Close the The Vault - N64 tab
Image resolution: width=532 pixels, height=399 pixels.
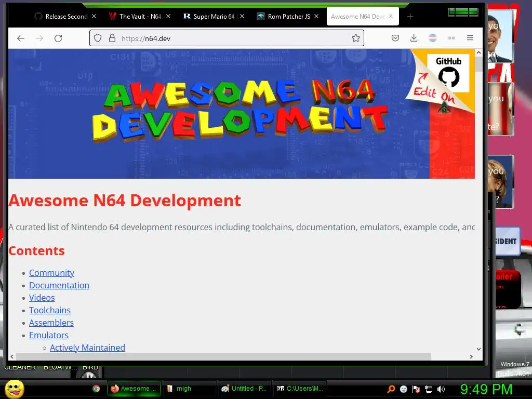click(x=168, y=16)
